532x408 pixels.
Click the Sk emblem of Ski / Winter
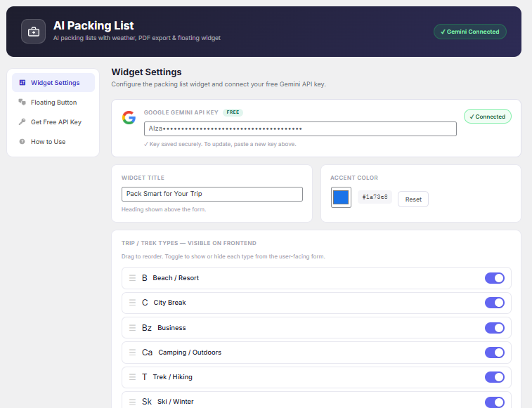click(147, 402)
